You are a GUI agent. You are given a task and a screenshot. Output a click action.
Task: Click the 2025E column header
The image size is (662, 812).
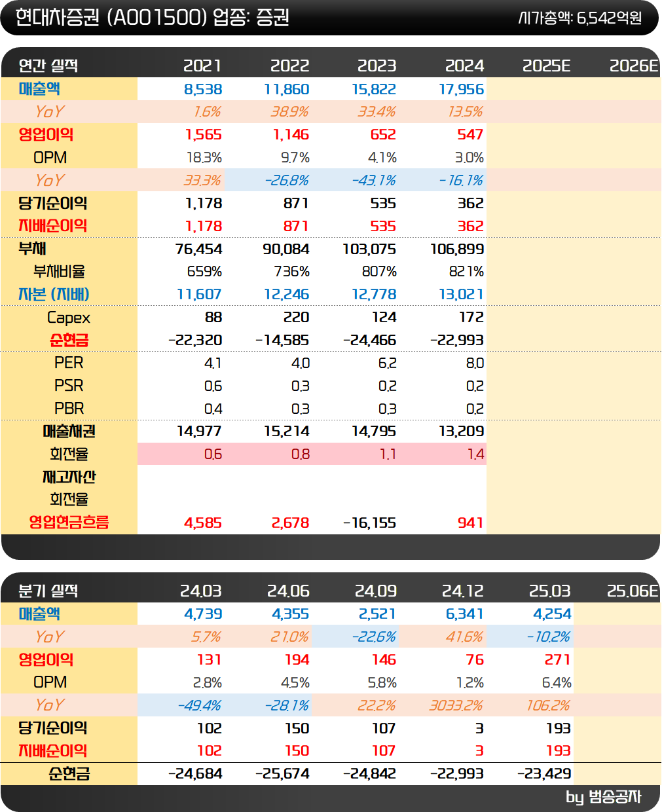pyautogui.click(x=547, y=65)
